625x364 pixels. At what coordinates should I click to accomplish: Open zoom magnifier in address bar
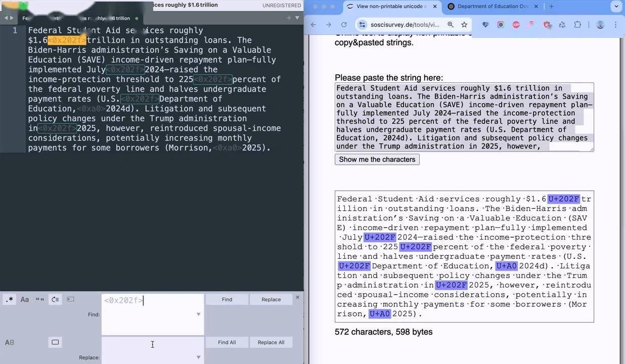point(451,24)
